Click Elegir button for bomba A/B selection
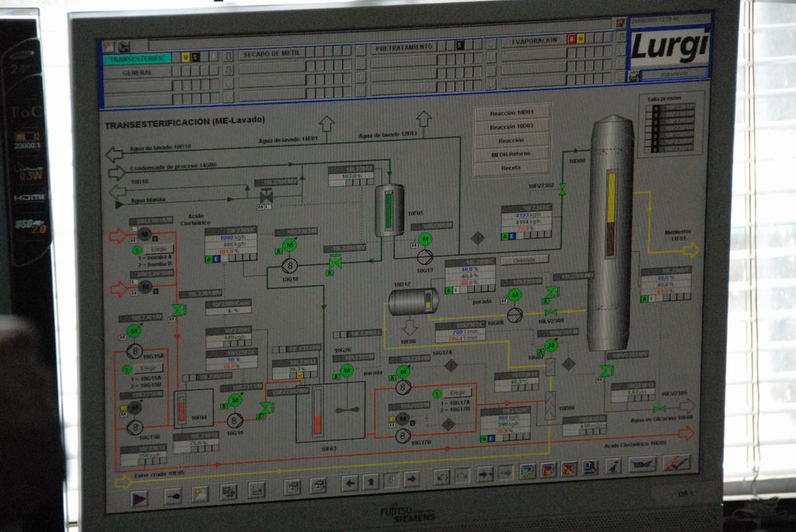This screenshot has height=532, width=796. (159, 249)
